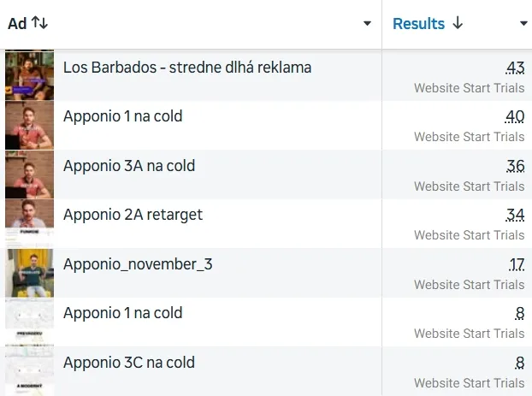
Task: Click the 40 results value
Action: click(x=515, y=116)
